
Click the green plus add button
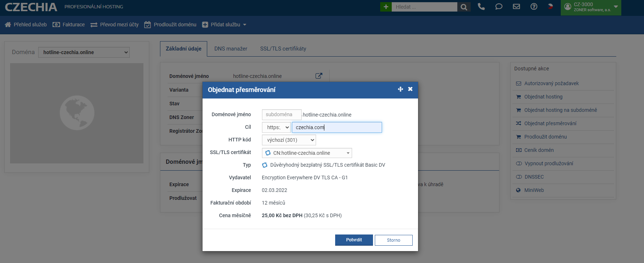386,7
